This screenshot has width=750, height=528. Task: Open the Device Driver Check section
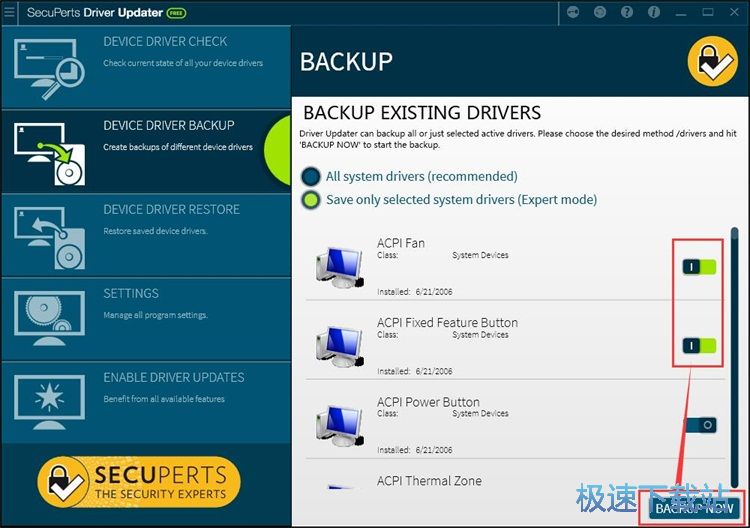[x=146, y=67]
